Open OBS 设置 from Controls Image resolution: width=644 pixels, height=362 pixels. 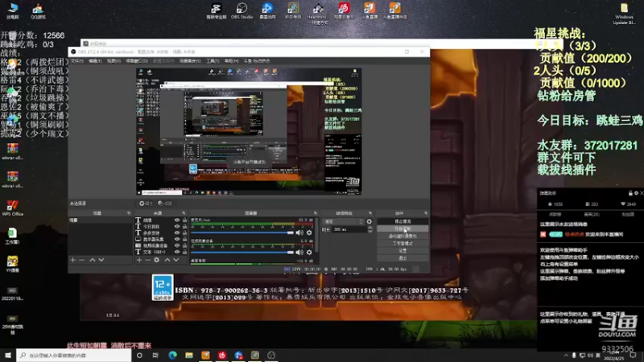click(402, 251)
